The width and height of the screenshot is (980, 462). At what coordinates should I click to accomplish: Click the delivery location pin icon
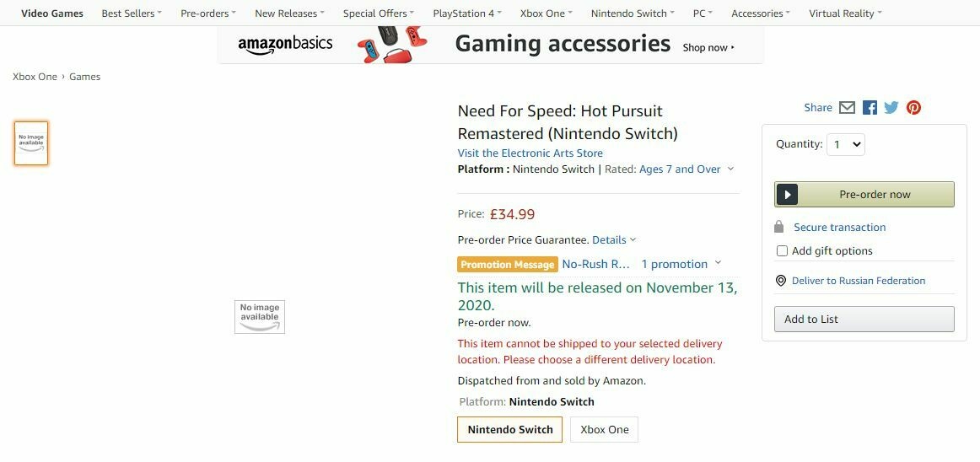[781, 281]
